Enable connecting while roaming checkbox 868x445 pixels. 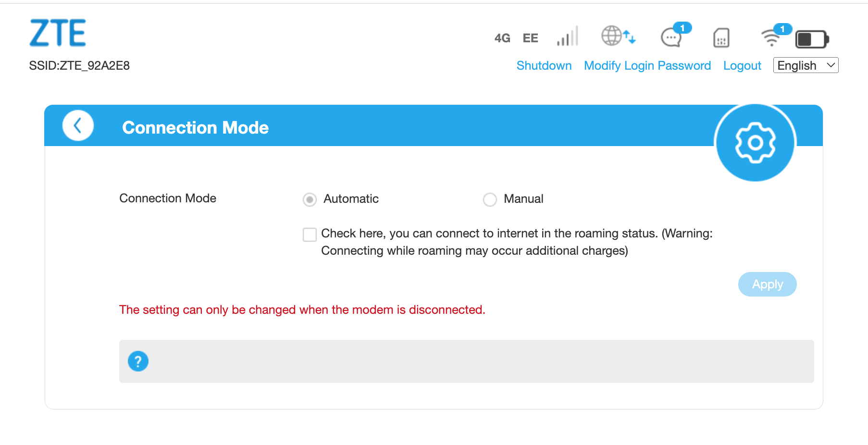pyautogui.click(x=310, y=235)
